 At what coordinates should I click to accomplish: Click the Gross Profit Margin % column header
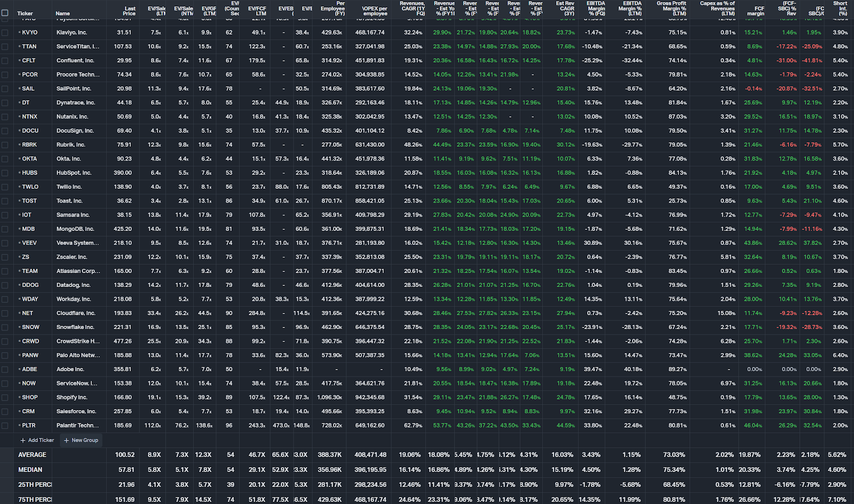(671, 9)
